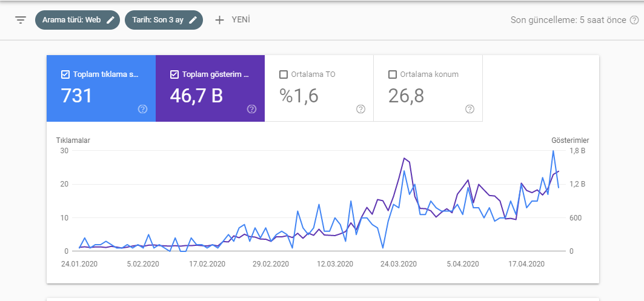Select the 731 total clicks card
This screenshot has width=644, height=301.
point(101,88)
